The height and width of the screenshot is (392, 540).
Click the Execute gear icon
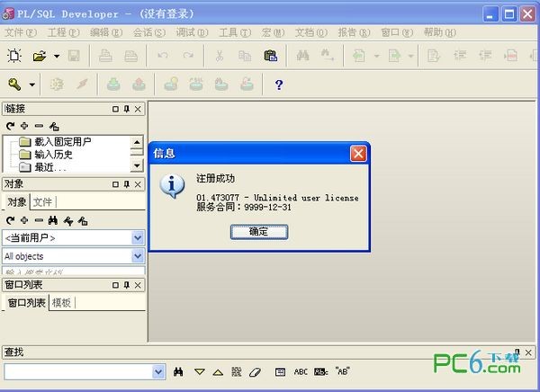[57, 85]
